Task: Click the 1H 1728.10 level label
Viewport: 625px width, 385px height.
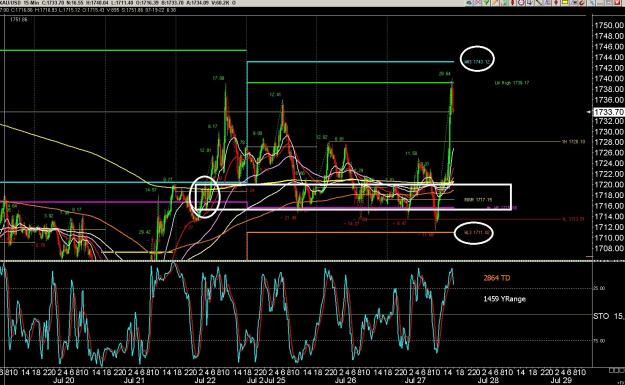Action: [574, 141]
